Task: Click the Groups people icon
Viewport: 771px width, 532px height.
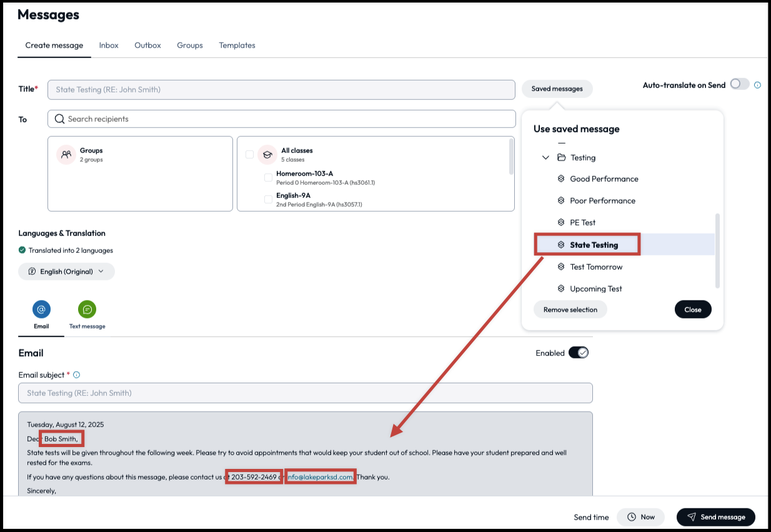Action: pos(66,155)
